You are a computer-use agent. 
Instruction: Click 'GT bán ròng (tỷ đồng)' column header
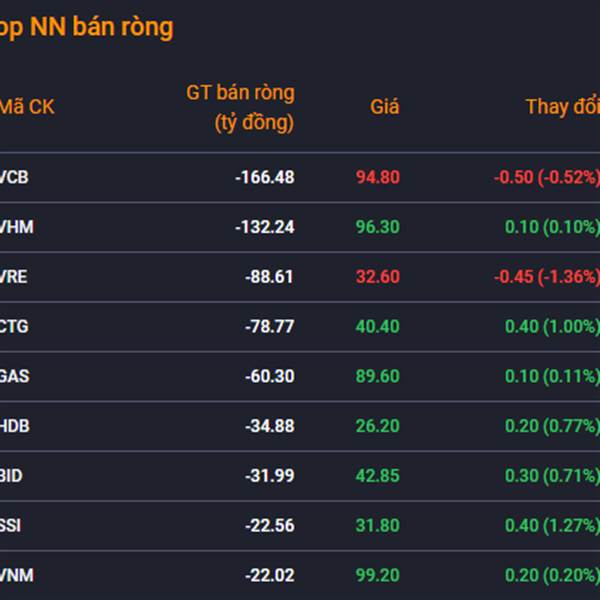[240, 108]
